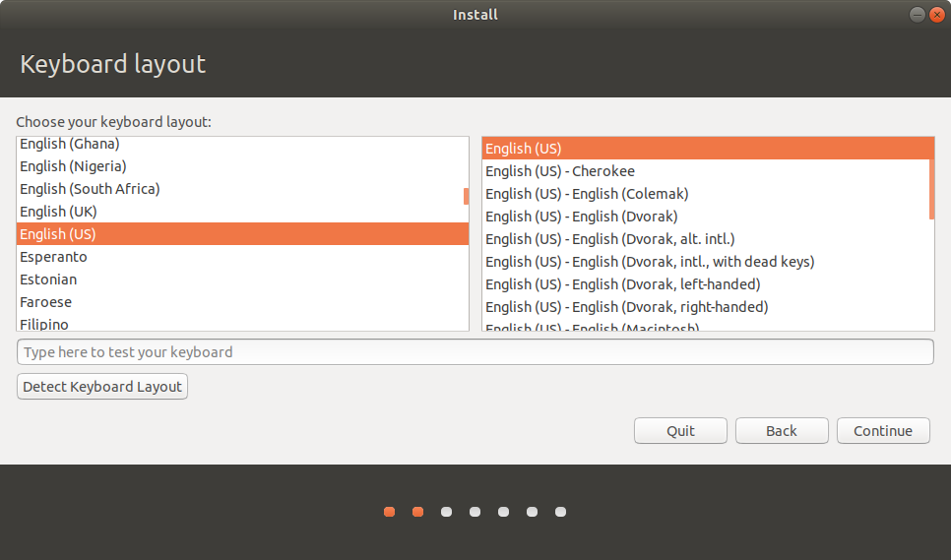Choose English (South Africa) layout

pos(242,189)
